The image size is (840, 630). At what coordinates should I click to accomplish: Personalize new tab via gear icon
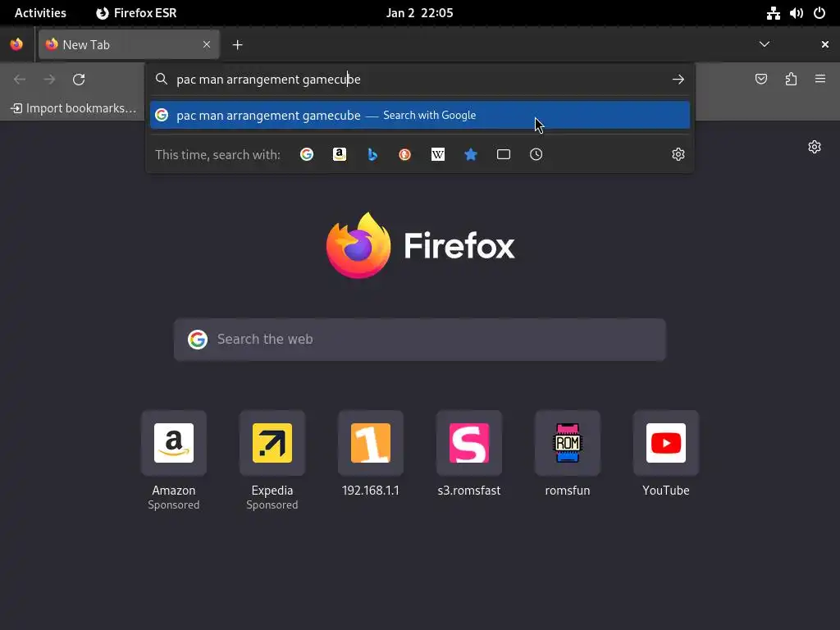[815, 147]
